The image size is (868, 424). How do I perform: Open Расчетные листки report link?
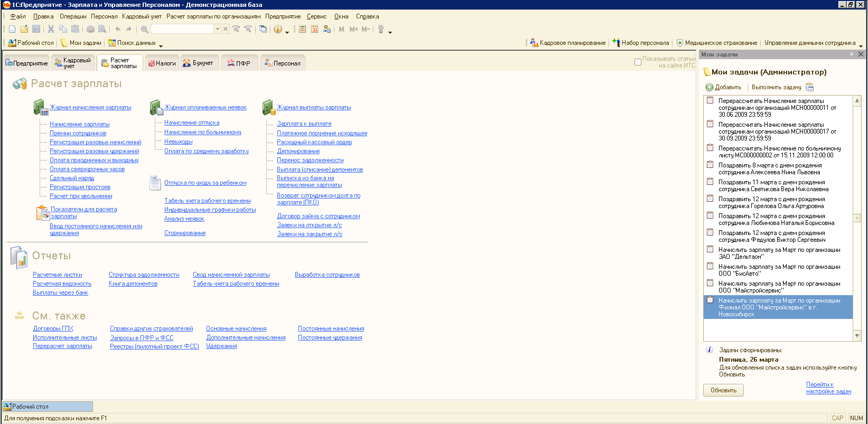tap(58, 275)
